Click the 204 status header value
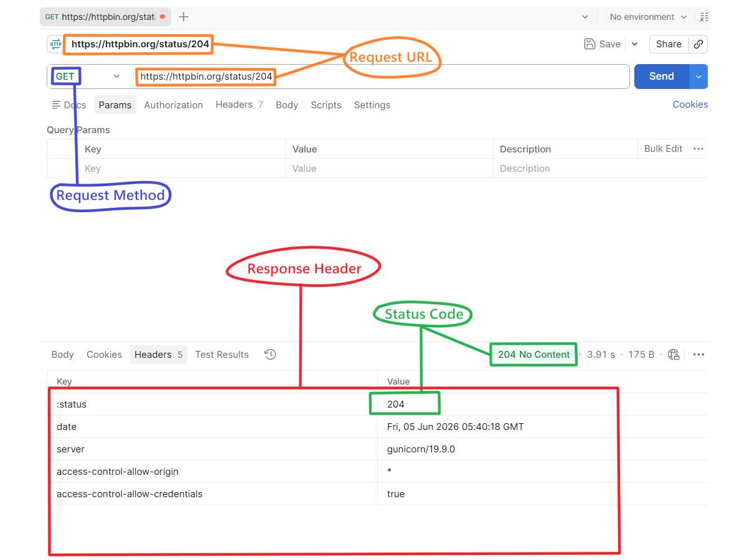 (396, 404)
